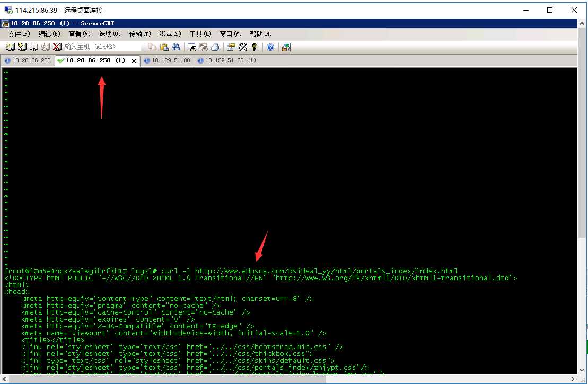Click the Quick Connect lightning icon
Image resolution: width=588 pixels, height=384 pixels.
(x=22, y=47)
